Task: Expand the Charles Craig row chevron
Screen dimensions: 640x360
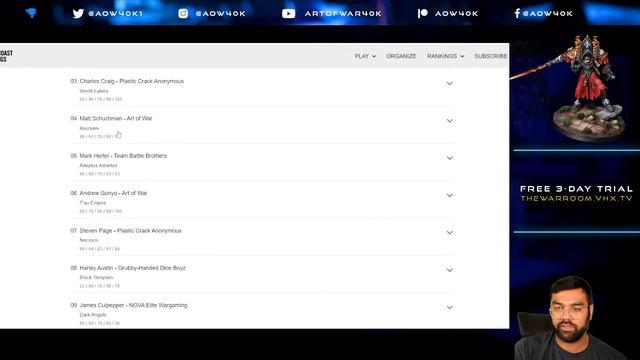Action: point(449,83)
